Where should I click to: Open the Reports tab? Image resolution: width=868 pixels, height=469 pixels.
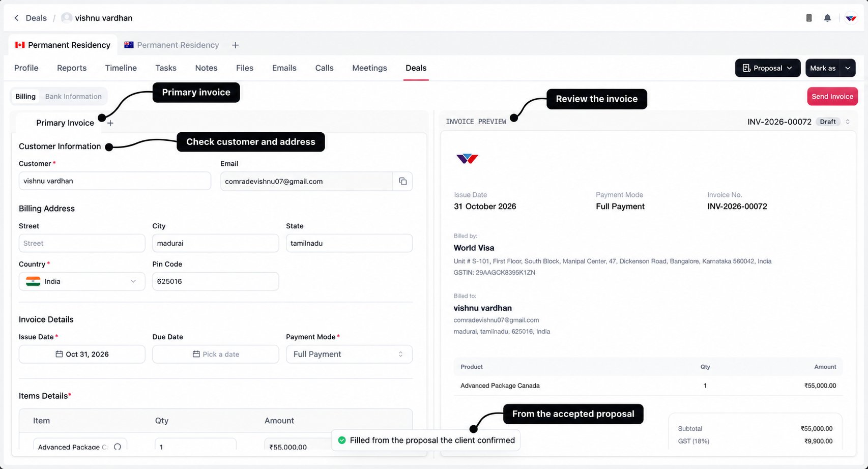click(72, 68)
